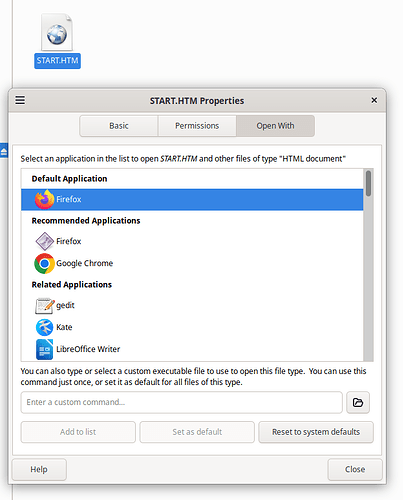This screenshot has height=500, width=403.
Task: Click the Add to list button
Action: [78, 432]
